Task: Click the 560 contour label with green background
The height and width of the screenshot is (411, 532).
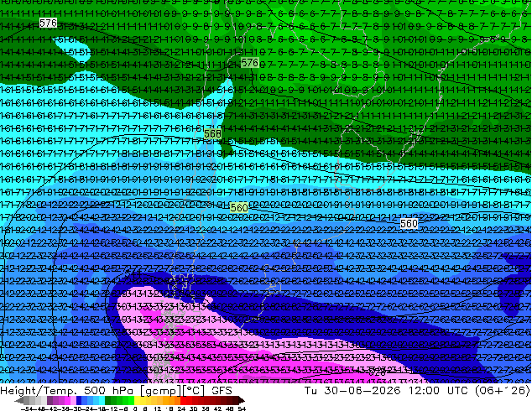Action: [x=239, y=207]
